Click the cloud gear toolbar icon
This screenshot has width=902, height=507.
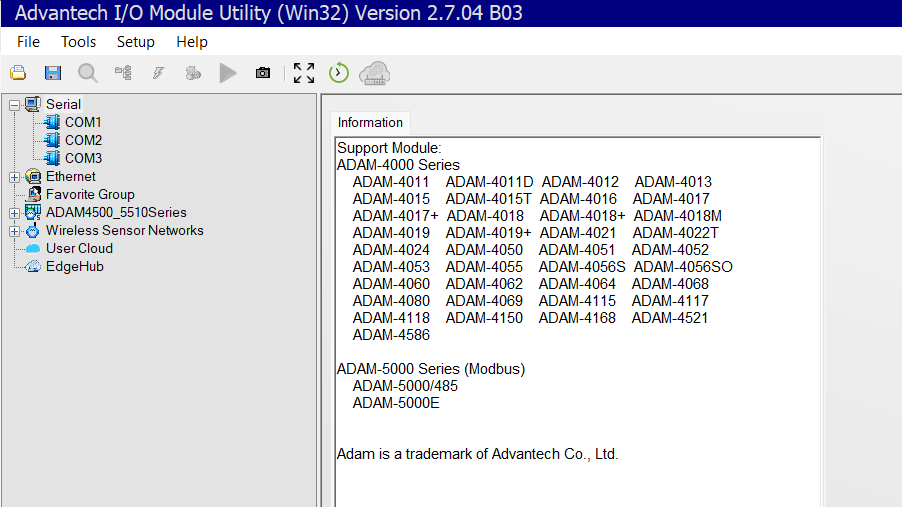tap(374, 73)
